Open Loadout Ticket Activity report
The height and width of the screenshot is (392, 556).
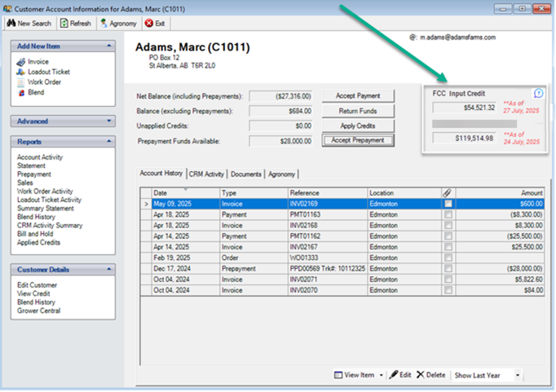49,200
